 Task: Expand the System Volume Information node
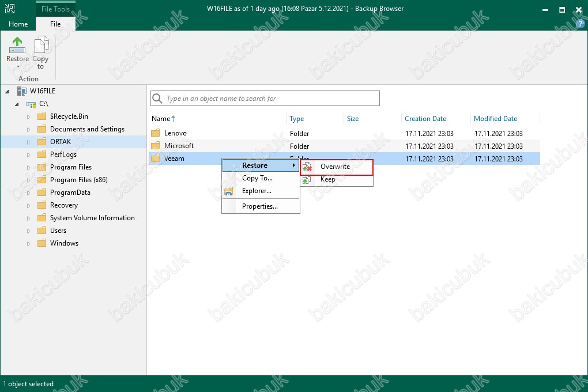[28, 218]
